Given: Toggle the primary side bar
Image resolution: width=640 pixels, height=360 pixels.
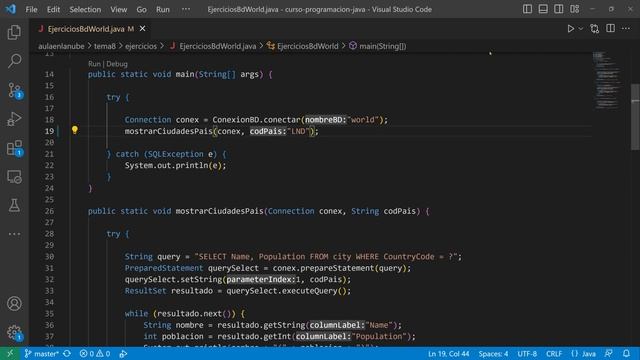Looking at the screenshot, I should point(527,9).
